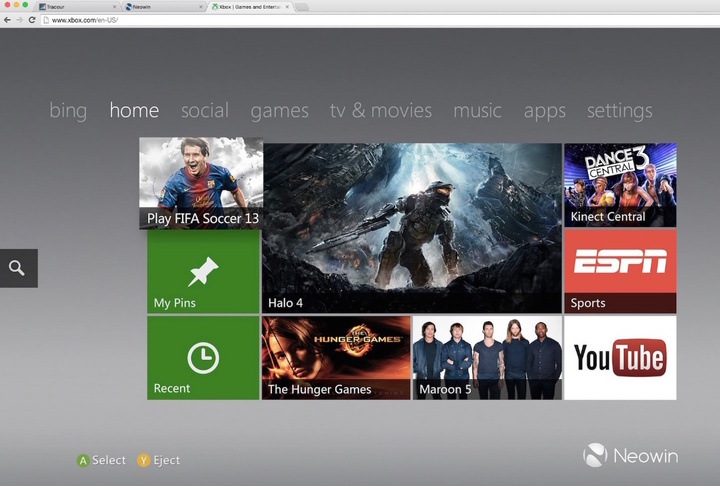Click the browser reload icon
Viewport: 720px width, 486px height.
pyautogui.click(x=33, y=20)
